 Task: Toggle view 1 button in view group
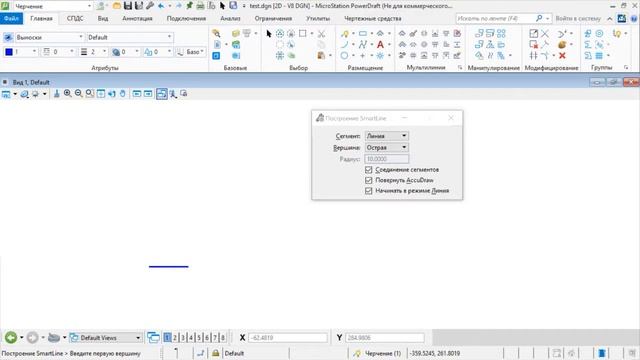click(x=167, y=338)
